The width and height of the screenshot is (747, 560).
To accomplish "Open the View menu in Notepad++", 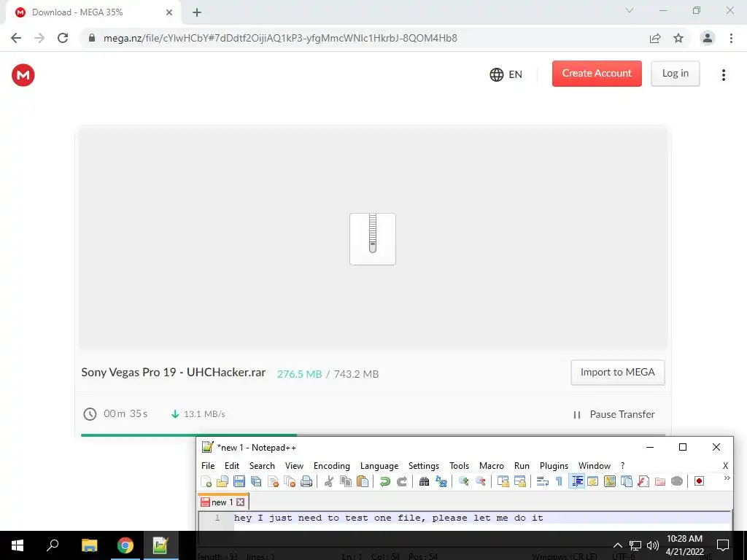I will tap(294, 466).
